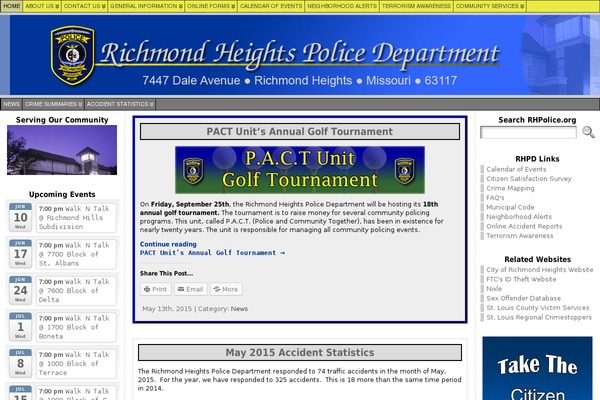The image size is (600, 400).
Task: Open NEIGHBORHOOD ALERTS in top menu
Action: (x=342, y=6)
